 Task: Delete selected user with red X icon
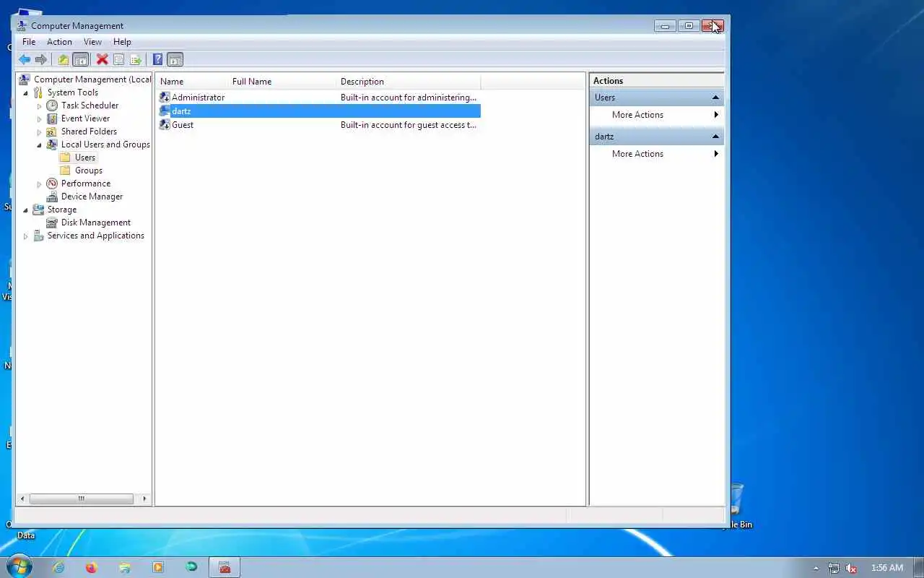tap(103, 60)
